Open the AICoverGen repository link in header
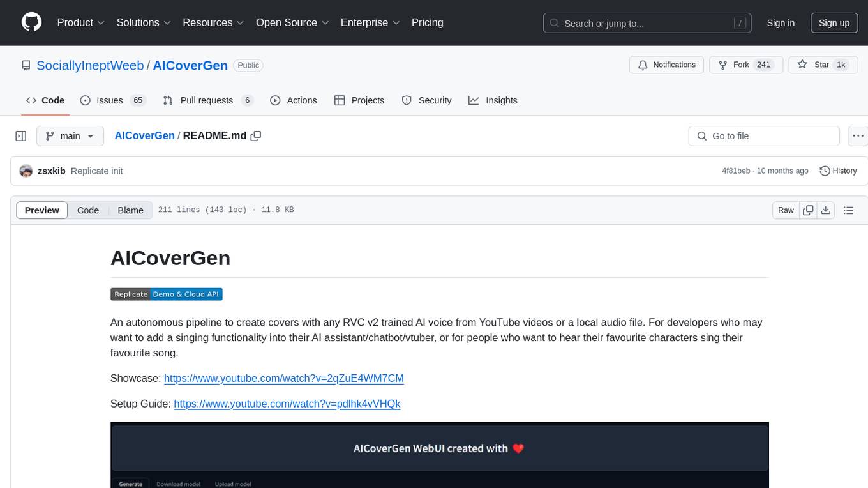This screenshot has width=868, height=488. tap(190, 65)
